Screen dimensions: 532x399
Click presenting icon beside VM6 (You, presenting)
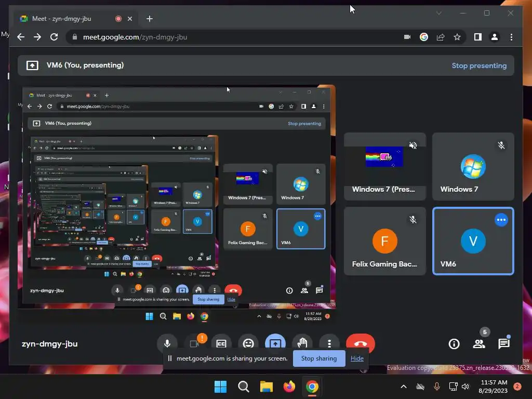point(32,65)
